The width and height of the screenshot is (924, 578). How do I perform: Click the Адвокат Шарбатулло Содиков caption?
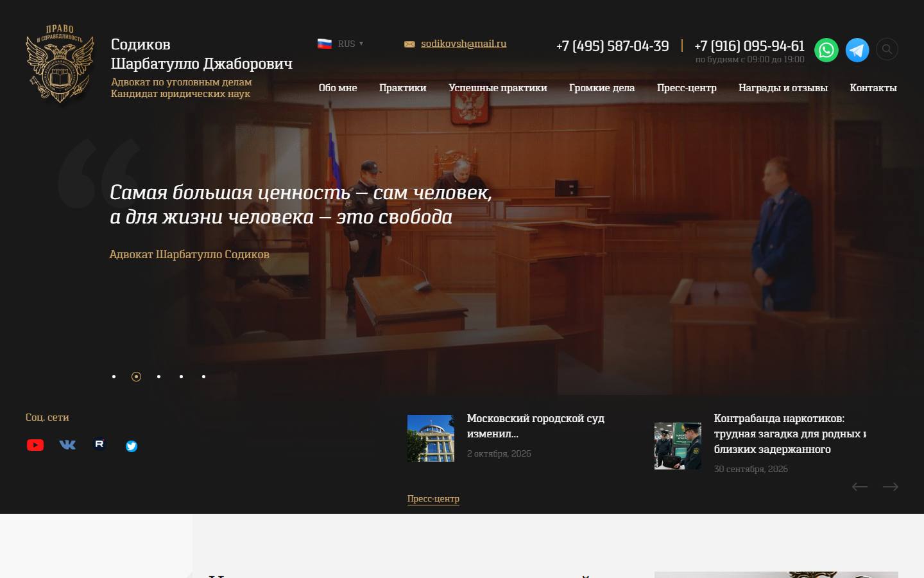[x=189, y=254]
